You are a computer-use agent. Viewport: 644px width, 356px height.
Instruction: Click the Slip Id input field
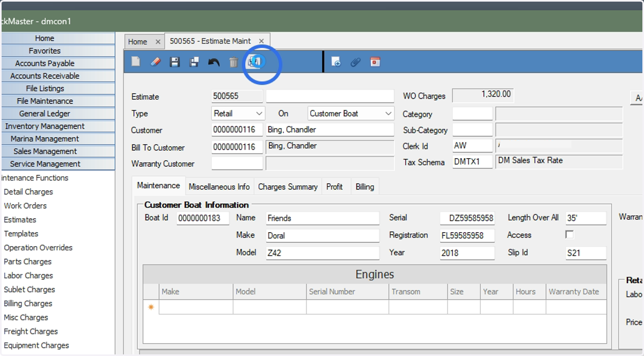[x=586, y=253]
